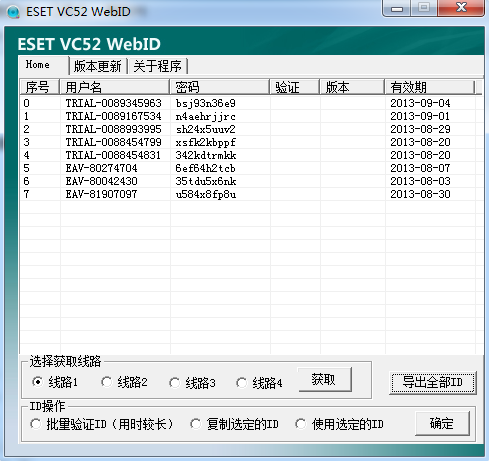Click password xsfk2kbppf

pyautogui.click(x=206, y=143)
